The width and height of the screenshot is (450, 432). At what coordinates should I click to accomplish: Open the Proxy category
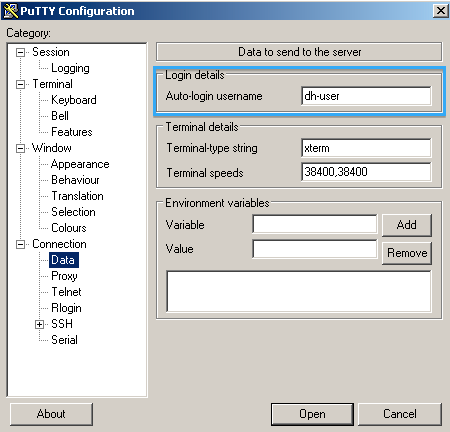[64, 276]
